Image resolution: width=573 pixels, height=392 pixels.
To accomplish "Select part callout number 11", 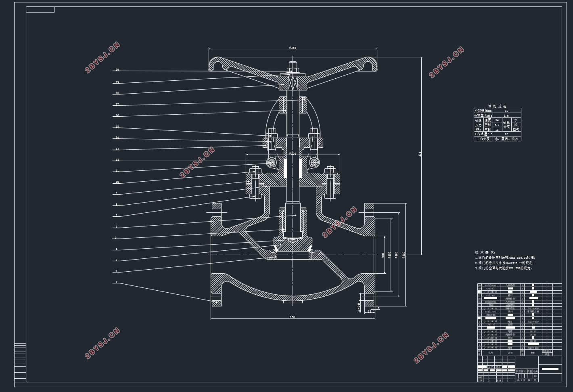I will tap(117, 171).
